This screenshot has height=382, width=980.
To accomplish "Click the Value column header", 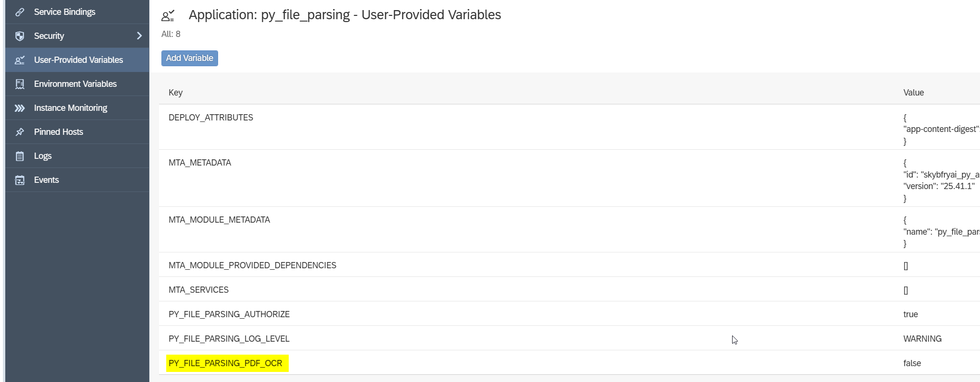I will pos(913,93).
